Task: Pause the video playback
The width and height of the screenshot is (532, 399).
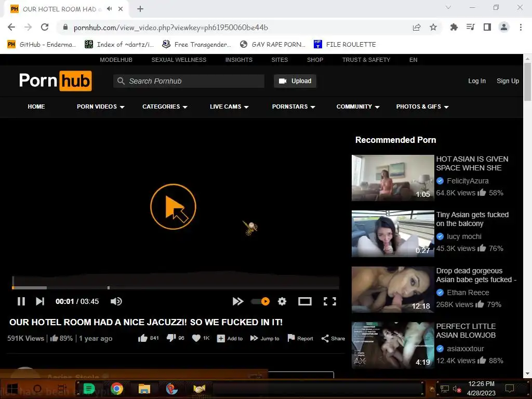Action: point(21,301)
